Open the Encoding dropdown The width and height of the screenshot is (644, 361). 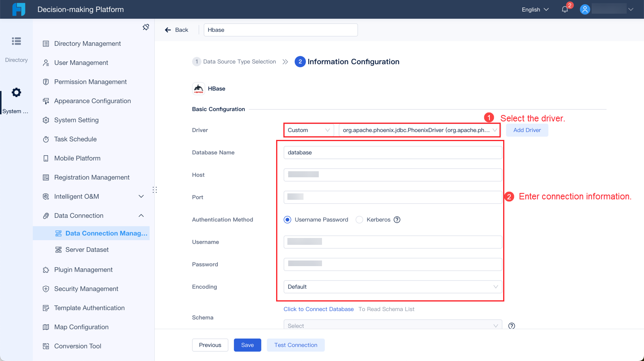click(393, 287)
